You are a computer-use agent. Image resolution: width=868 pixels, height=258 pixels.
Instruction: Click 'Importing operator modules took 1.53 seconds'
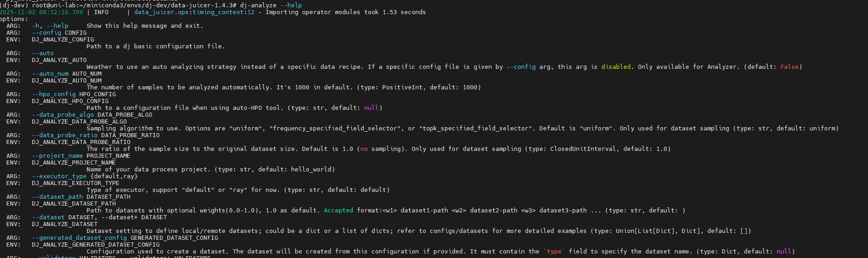345,12
